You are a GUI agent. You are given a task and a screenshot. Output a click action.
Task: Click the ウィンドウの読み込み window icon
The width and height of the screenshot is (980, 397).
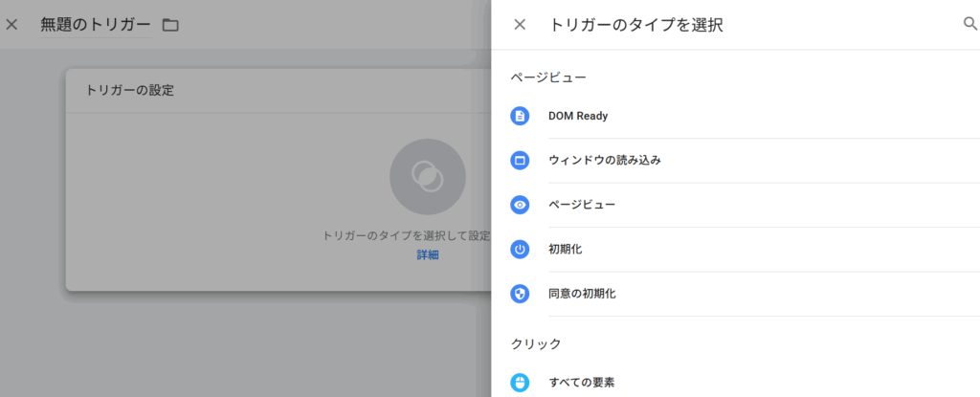pyautogui.click(x=520, y=161)
